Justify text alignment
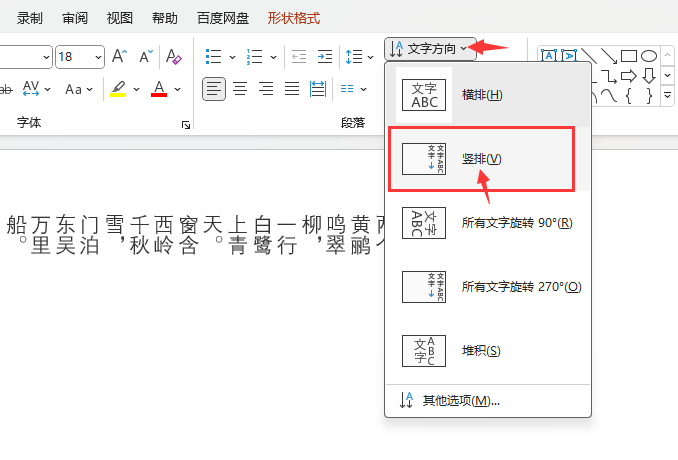 292,89
